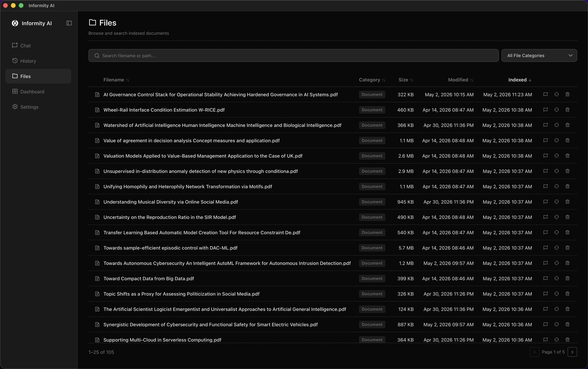Click the previous page arrow button
The image size is (588, 369).
pos(534,352)
